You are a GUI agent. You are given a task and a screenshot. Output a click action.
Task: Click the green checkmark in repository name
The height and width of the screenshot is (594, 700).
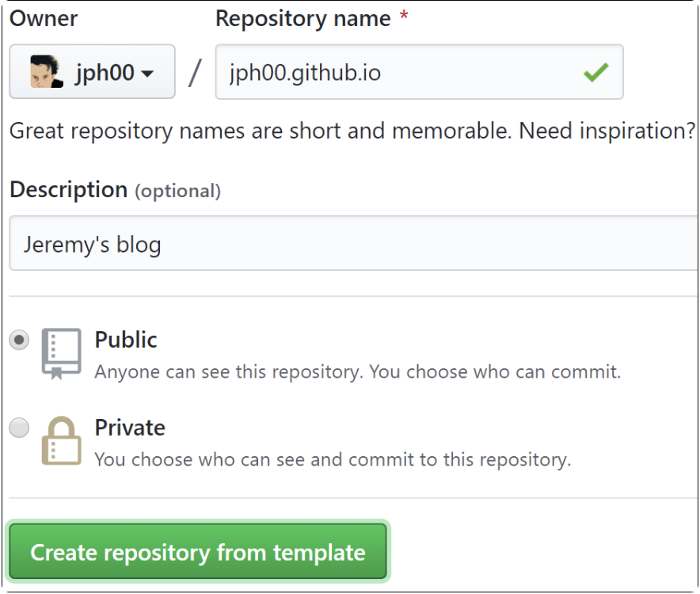[595, 73]
